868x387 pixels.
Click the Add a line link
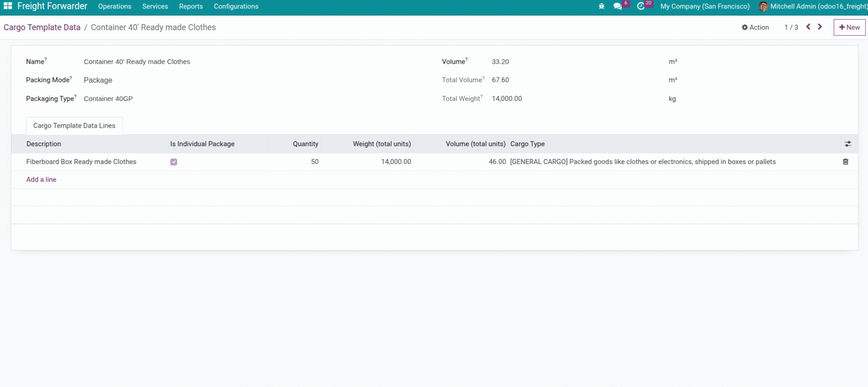tap(41, 180)
